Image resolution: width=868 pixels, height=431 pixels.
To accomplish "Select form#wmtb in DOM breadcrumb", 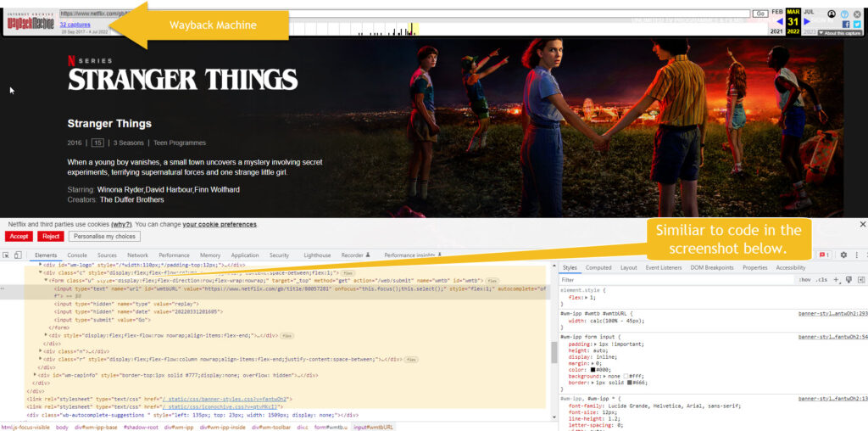I will click(x=331, y=427).
